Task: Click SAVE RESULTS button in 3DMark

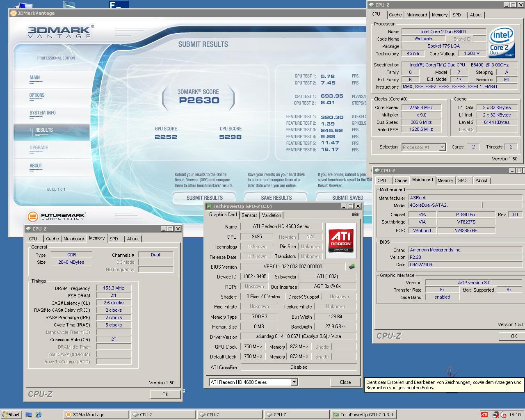Action: [276, 198]
